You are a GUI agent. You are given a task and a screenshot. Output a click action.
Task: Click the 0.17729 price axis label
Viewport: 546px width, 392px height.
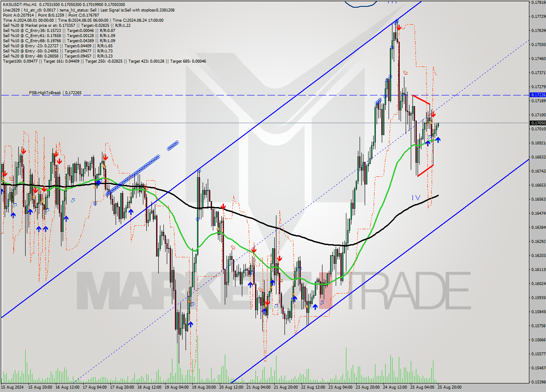(x=539, y=16)
